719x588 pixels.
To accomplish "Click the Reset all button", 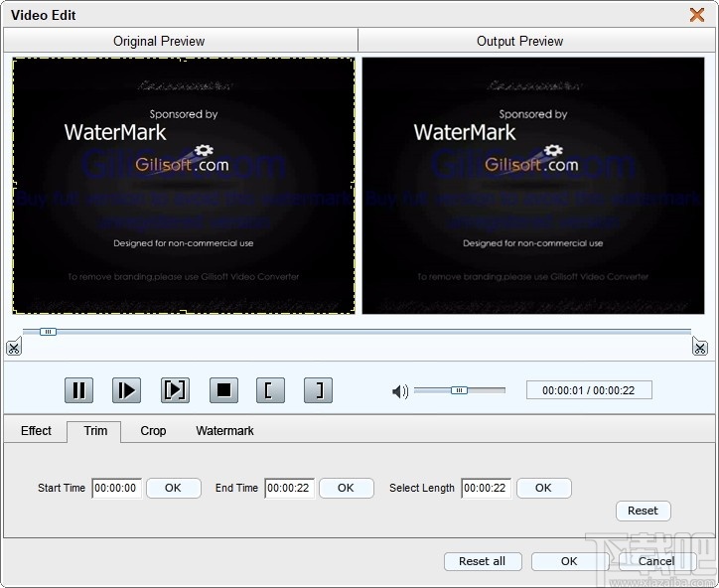I will (x=483, y=561).
